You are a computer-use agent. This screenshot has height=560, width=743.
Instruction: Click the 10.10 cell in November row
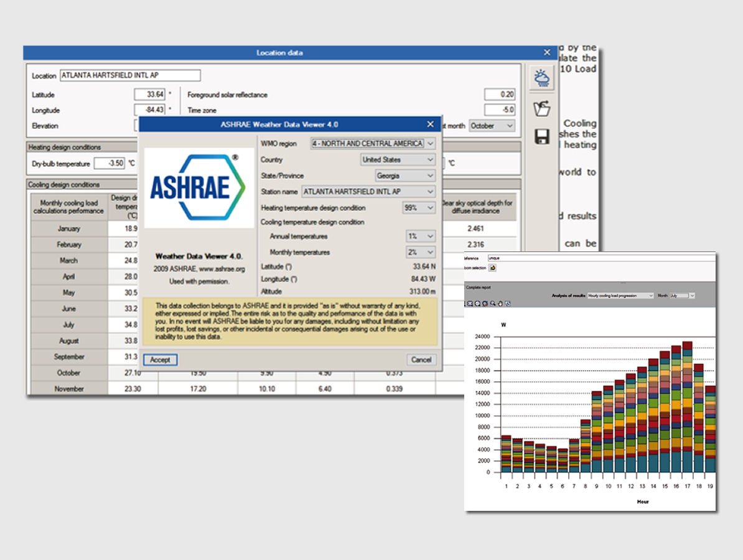[267, 388]
